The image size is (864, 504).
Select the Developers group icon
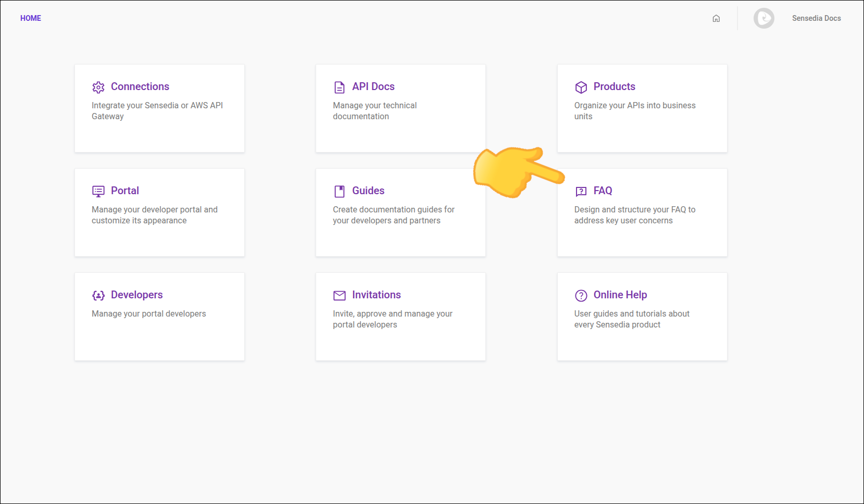pyautogui.click(x=98, y=295)
